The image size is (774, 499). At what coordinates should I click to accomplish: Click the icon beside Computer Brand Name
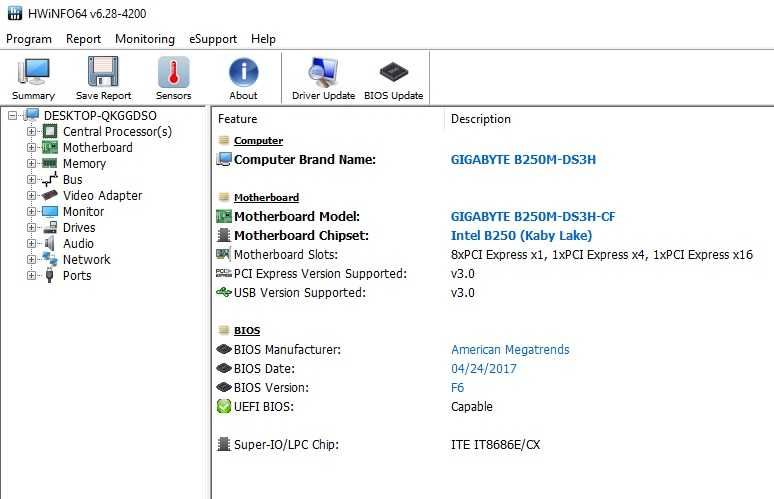click(x=224, y=159)
